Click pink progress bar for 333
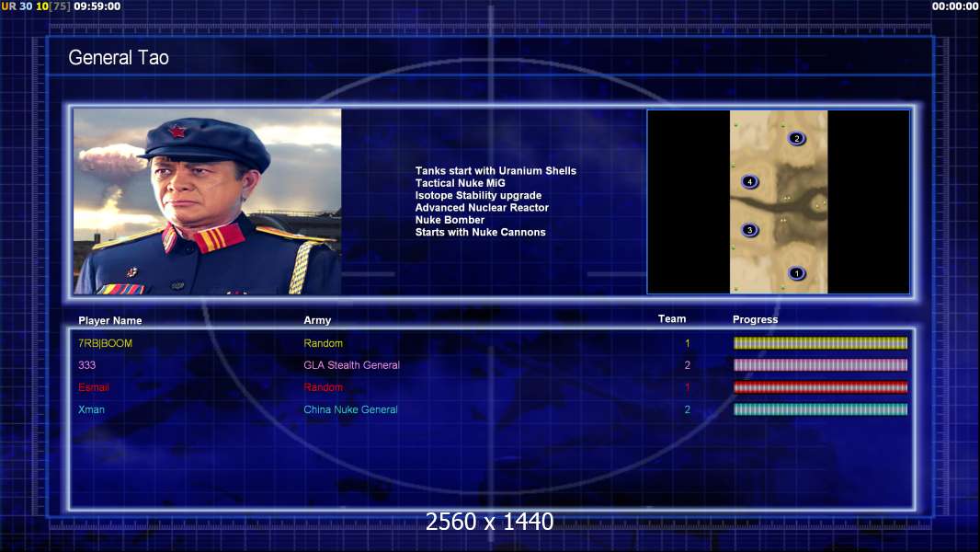 (x=821, y=365)
